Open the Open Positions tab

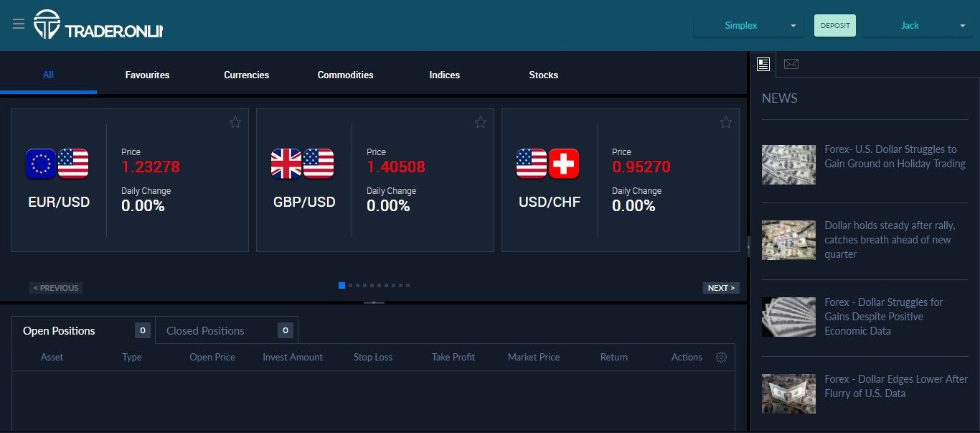point(83,330)
